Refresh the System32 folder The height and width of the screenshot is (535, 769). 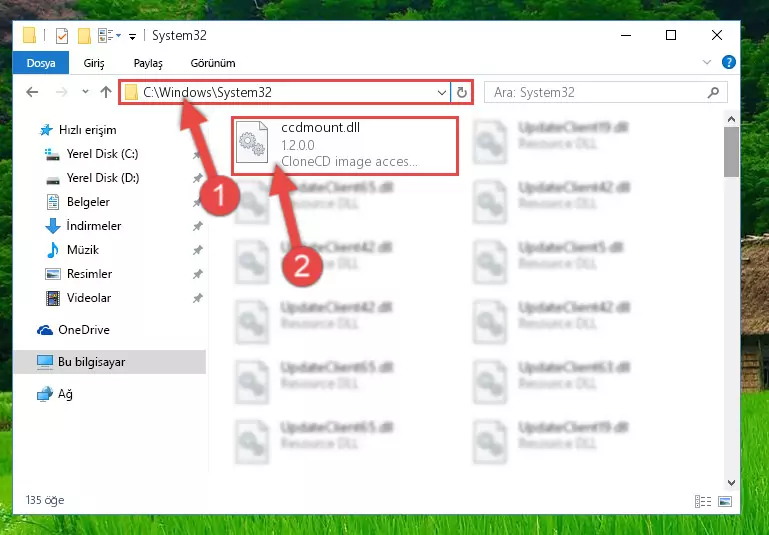[461, 92]
